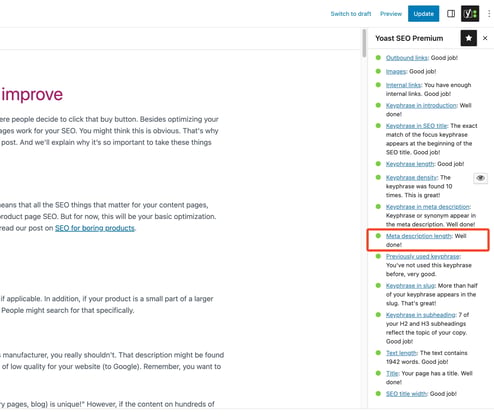Toggle the settings sidebar panel icon

click(x=451, y=14)
